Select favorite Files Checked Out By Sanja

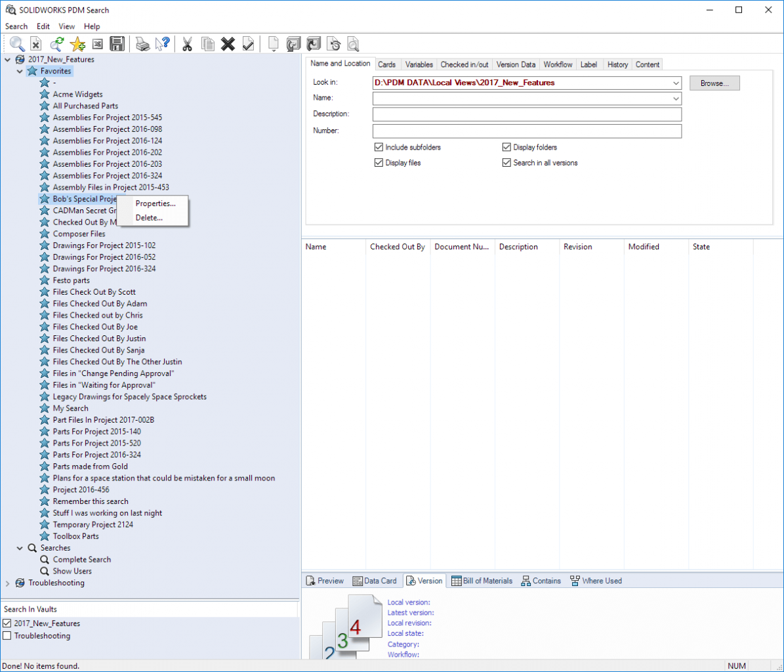click(98, 350)
